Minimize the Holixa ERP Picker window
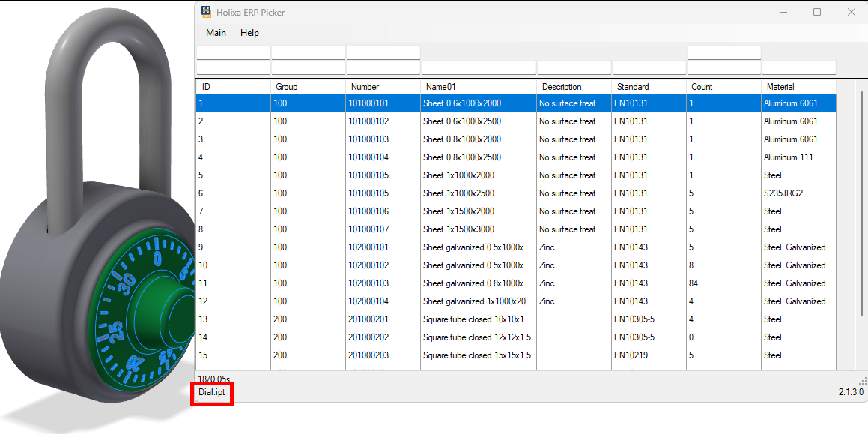Viewport: 868px width, 434px height. pyautogui.click(x=783, y=12)
